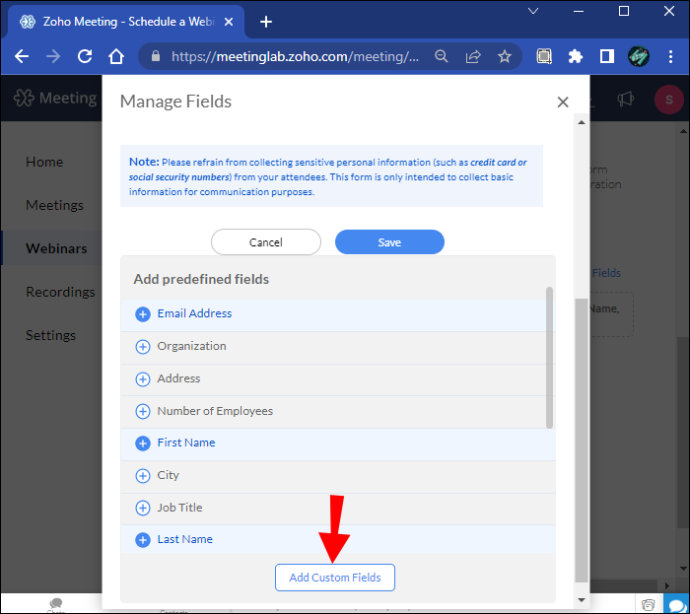This screenshot has height=614, width=690.
Task: Click the Number of Employees label
Action: pyautogui.click(x=215, y=411)
